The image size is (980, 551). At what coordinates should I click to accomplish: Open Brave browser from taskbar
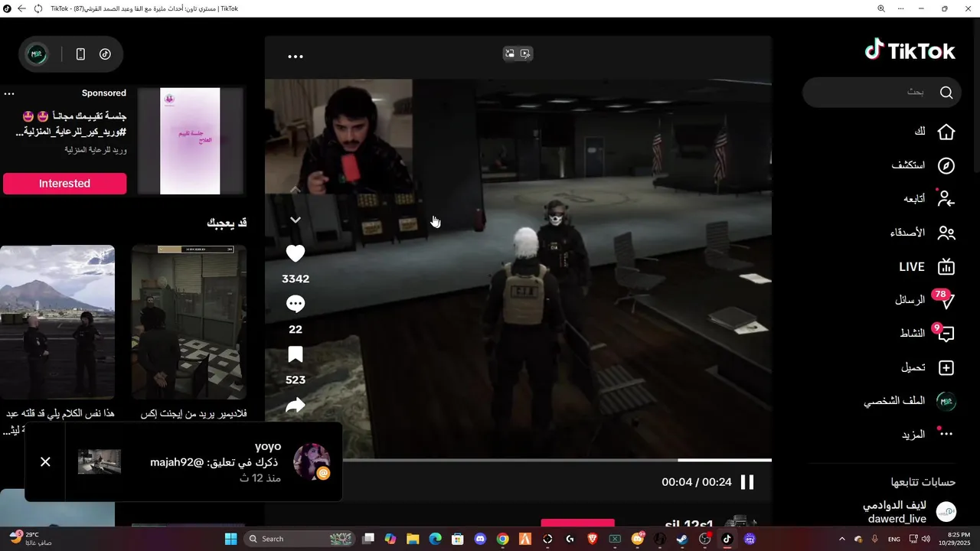coord(593,539)
